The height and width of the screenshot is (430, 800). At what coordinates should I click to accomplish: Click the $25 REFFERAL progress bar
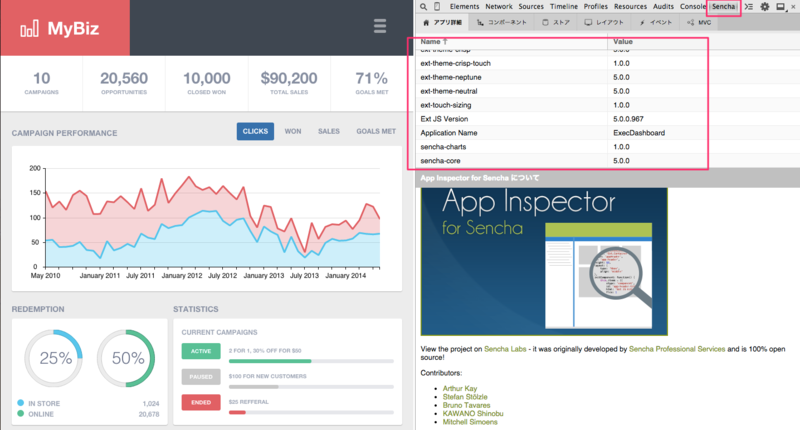click(311, 412)
